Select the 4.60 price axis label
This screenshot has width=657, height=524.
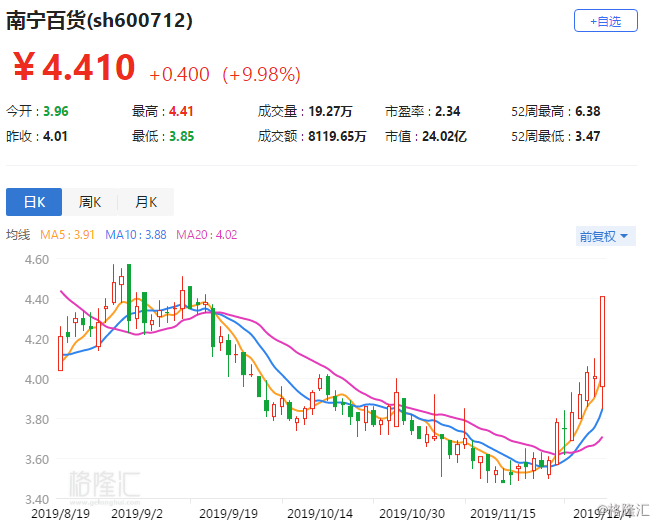coord(37,260)
